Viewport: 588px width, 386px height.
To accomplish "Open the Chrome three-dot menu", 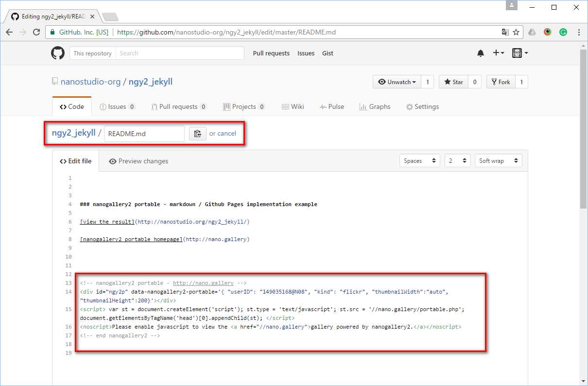I will pyautogui.click(x=579, y=32).
